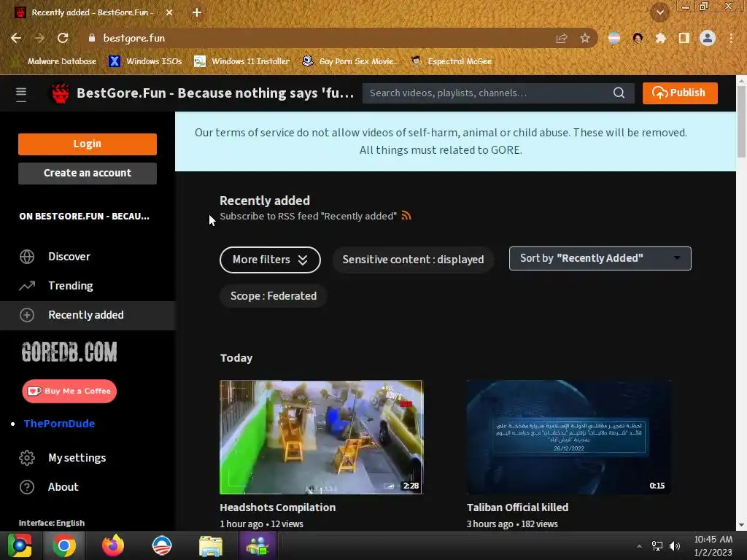Click the orange RSS feed icon

pos(406,216)
